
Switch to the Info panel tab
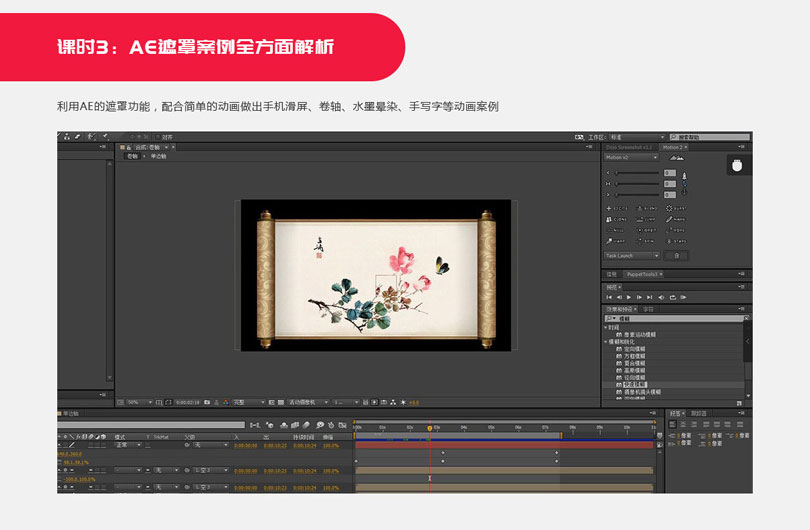(612, 274)
